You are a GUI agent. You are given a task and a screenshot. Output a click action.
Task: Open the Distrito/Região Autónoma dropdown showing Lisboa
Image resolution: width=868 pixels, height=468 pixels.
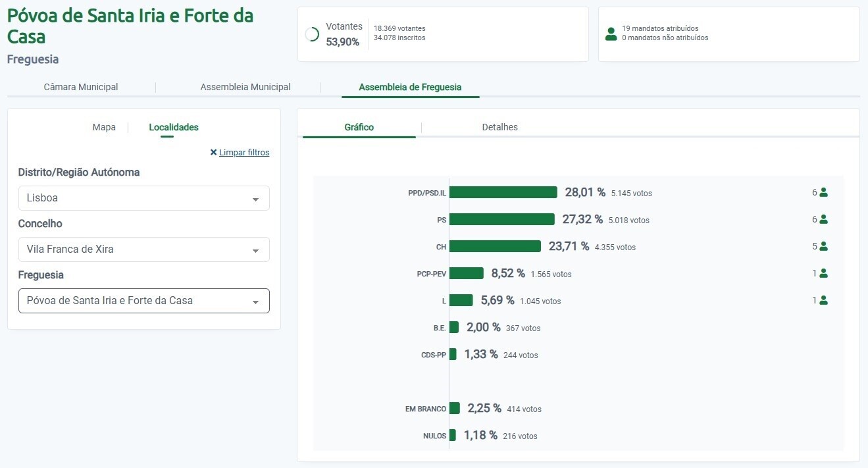[143, 198]
